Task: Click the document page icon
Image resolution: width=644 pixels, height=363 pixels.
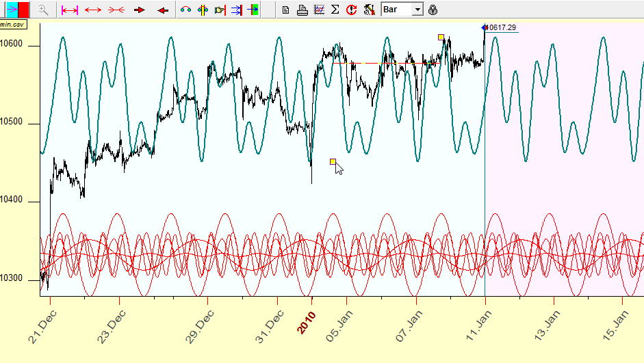Action: pos(285,10)
